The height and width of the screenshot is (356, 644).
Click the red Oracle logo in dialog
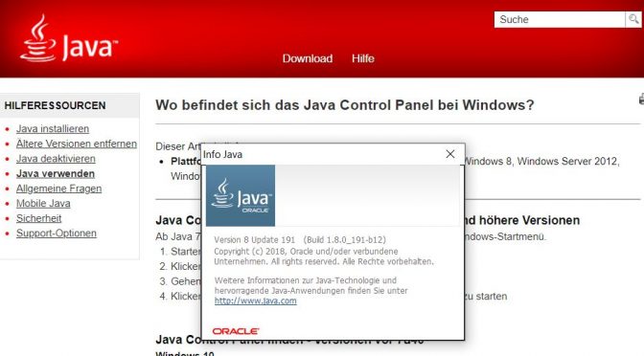236,331
